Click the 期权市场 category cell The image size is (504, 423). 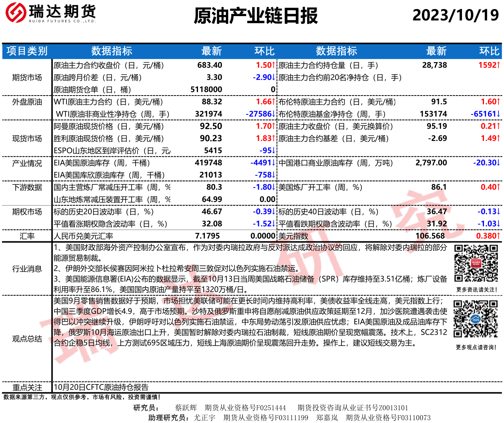point(27,211)
